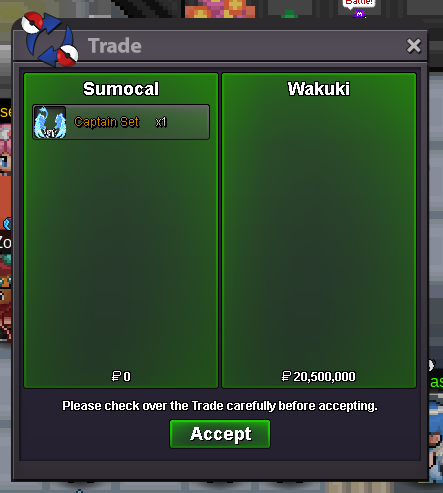443x493 pixels.
Task: Click Wakuki's ₽20,500,000 money offer
Action: click(319, 376)
